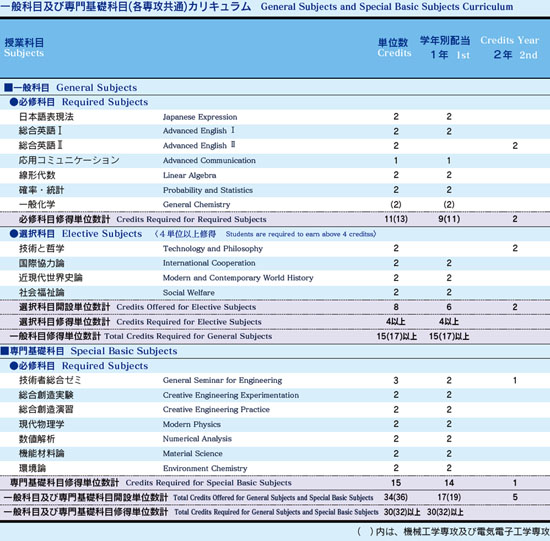Click 'Total Credits Required for General Subjects'
The width and height of the screenshot is (550, 541).
(x=188, y=336)
